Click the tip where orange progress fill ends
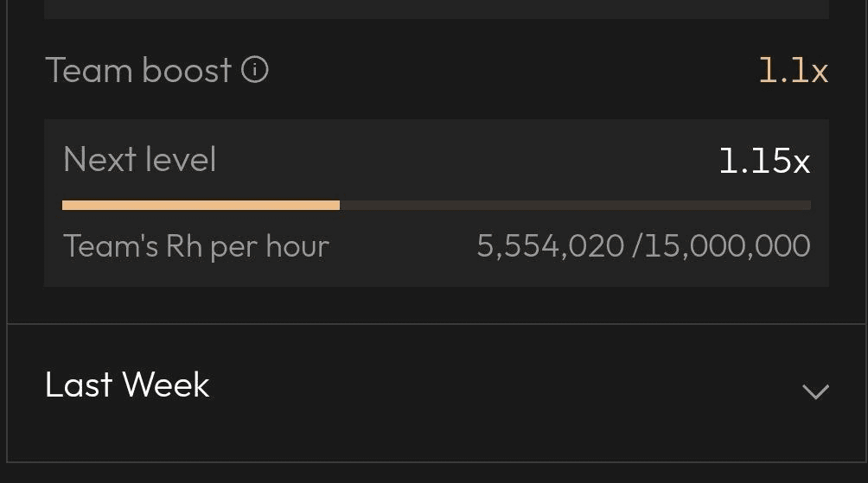This screenshot has width=868, height=483. [x=339, y=206]
